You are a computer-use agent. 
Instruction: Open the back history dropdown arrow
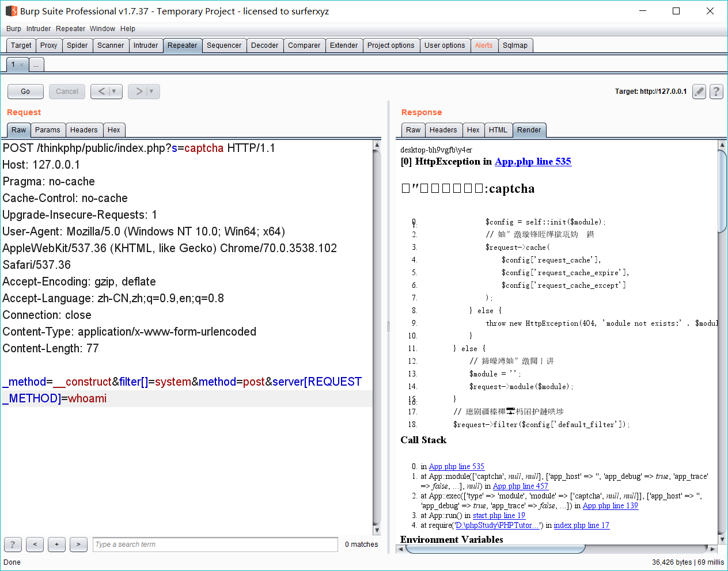pyautogui.click(x=114, y=91)
